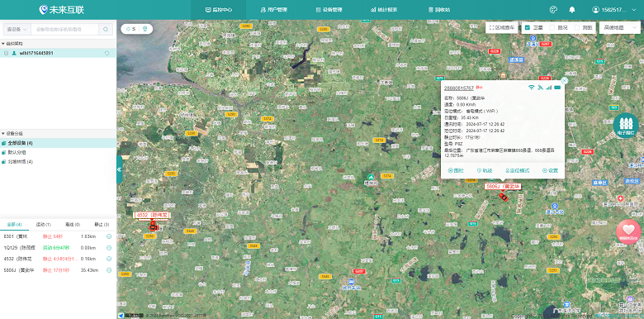Switch to the 静止(3) tab
This screenshot has width=644, height=319.
(102, 225)
